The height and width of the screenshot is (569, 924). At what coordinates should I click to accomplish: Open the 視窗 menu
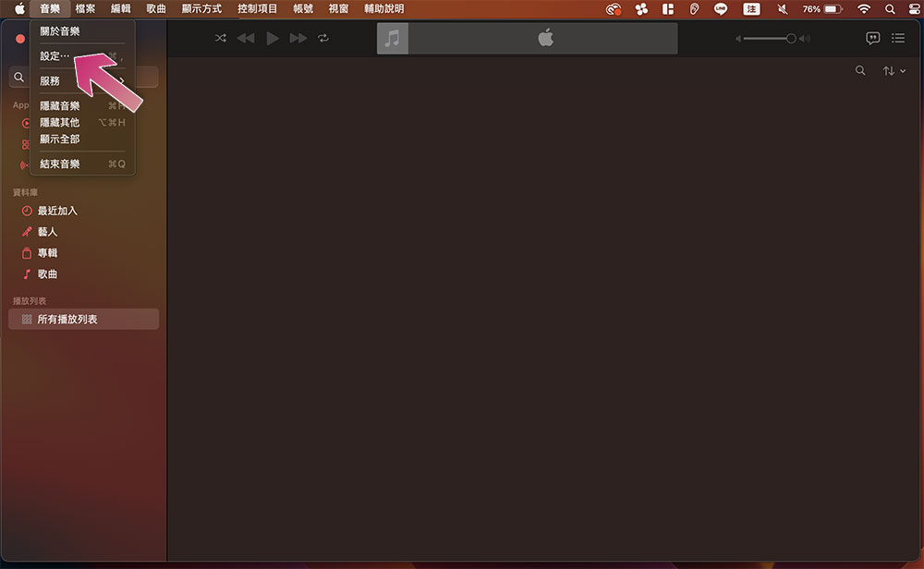(339, 9)
